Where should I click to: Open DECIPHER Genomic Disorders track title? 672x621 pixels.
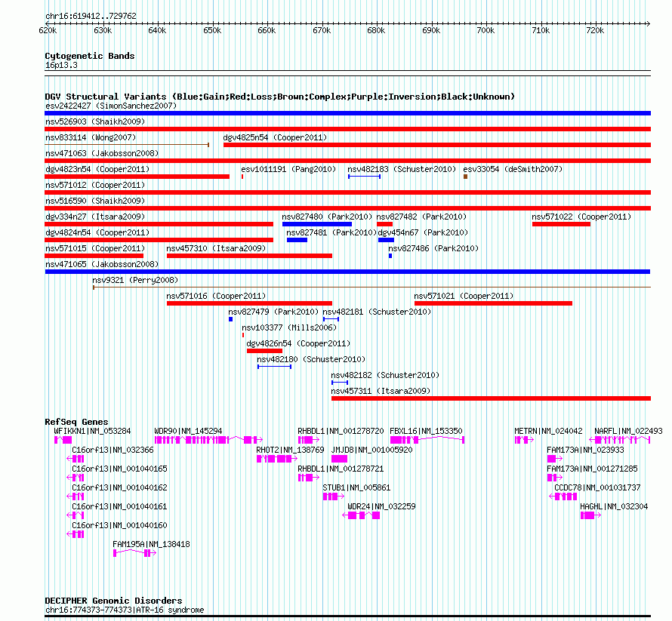pos(113,601)
